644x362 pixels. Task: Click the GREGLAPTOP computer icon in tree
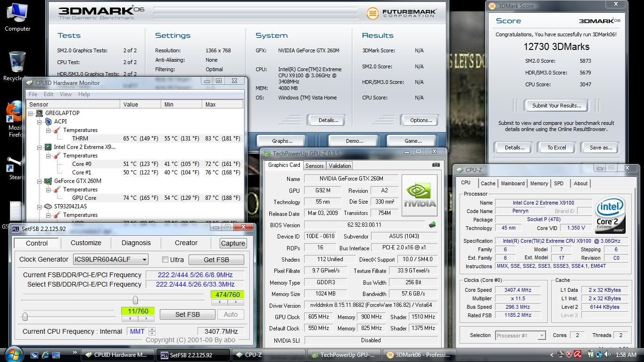[x=39, y=113]
